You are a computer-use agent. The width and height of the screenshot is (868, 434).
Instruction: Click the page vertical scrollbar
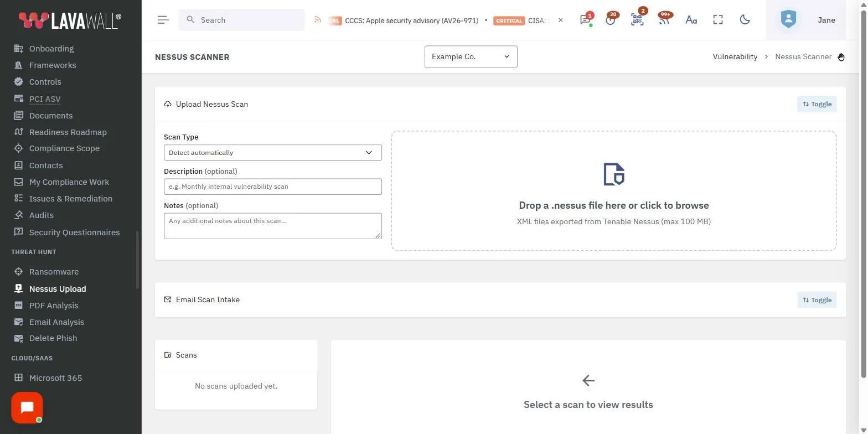pos(864,194)
